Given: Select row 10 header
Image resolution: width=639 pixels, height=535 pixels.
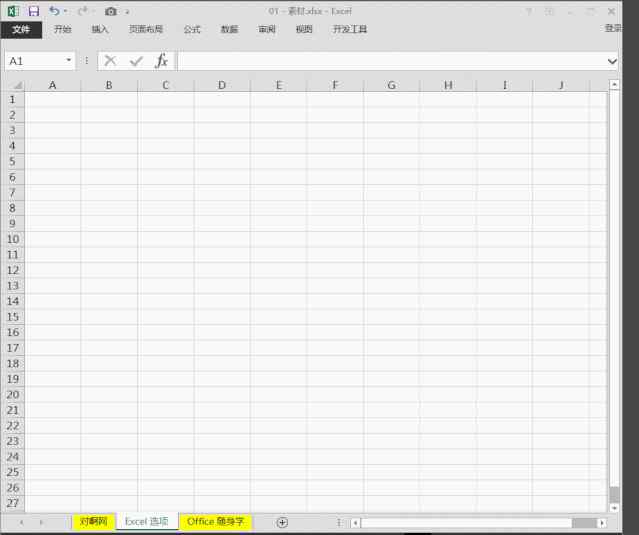Looking at the screenshot, I should click(13, 239).
